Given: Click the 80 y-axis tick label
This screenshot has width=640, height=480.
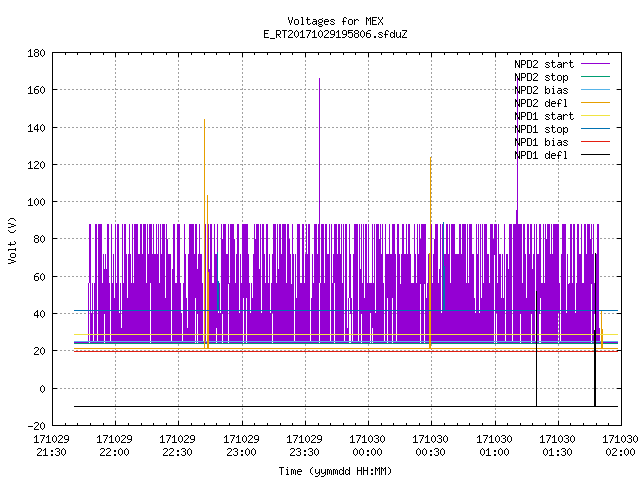Looking at the screenshot, I should click(39, 239).
